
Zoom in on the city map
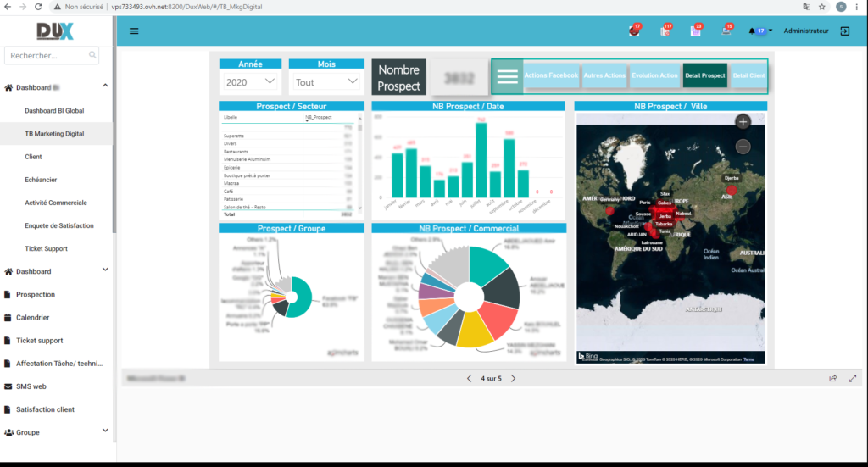743,121
